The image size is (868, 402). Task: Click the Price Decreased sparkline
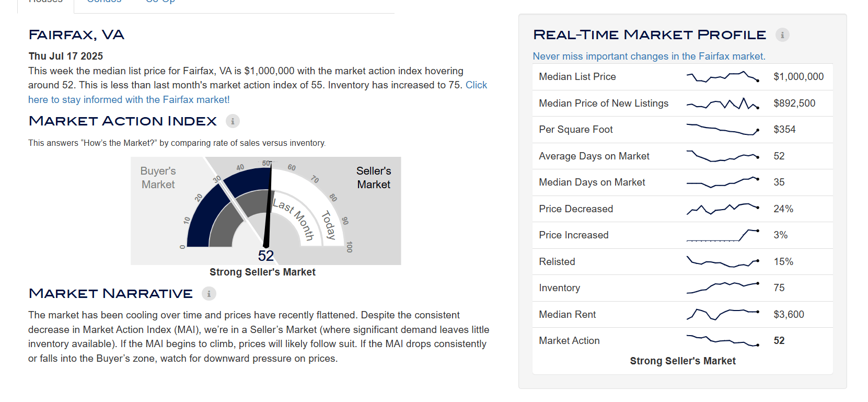point(723,209)
